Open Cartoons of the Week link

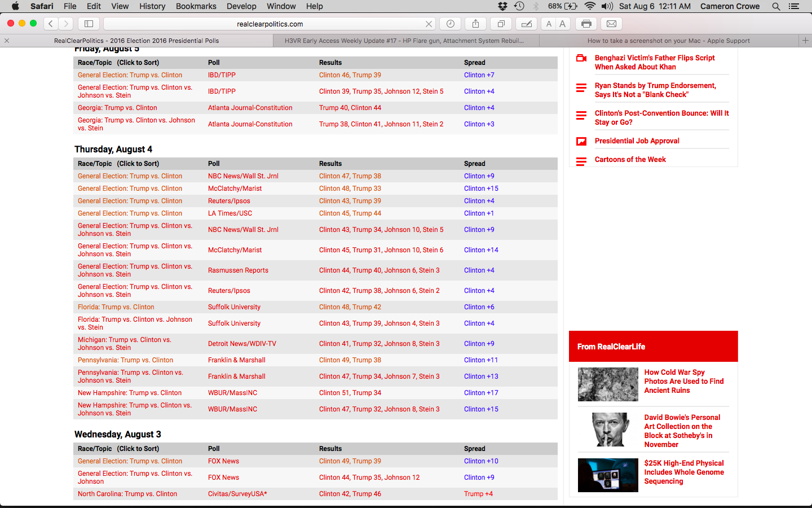point(630,160)
